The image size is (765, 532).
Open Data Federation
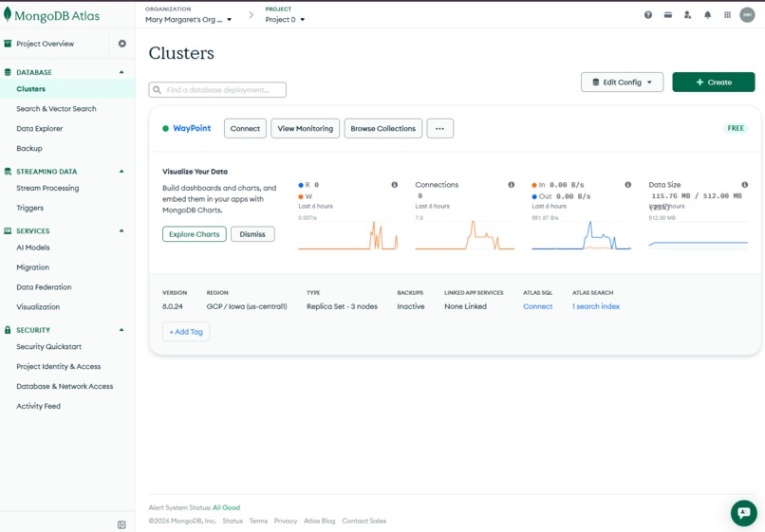coord(44,287)
